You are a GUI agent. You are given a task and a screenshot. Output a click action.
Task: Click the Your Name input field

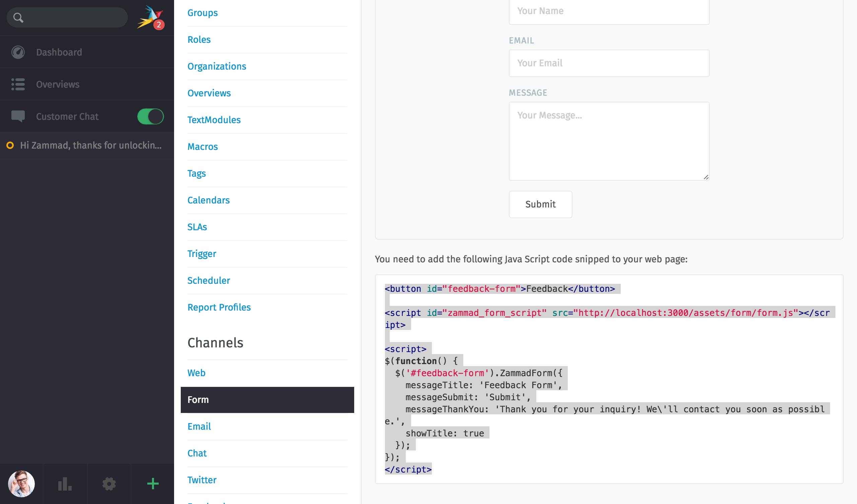609,12
